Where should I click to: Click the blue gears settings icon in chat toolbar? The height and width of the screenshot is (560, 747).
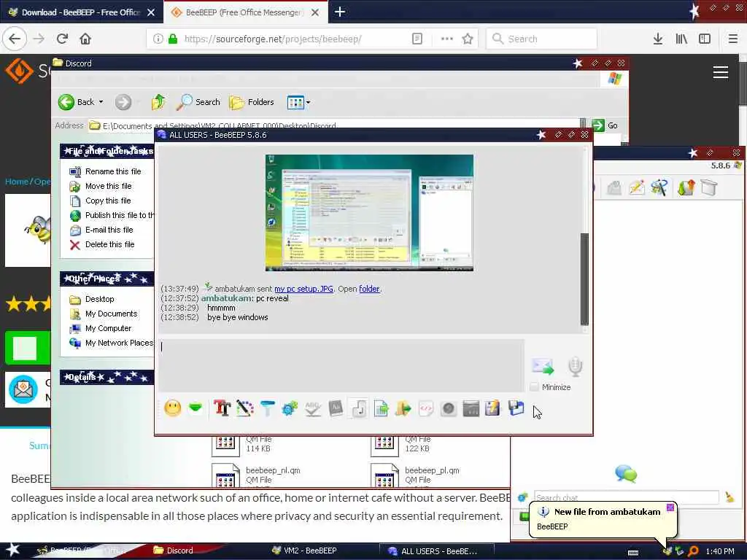pos(290,408)
